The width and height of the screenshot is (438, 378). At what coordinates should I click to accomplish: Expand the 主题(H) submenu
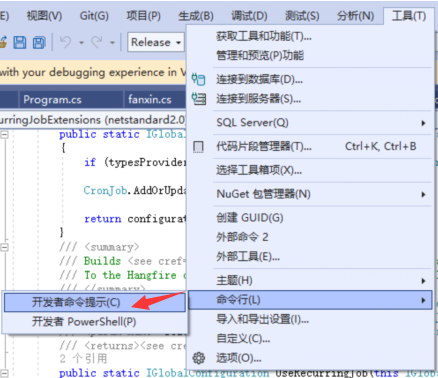click(x=310, y=280)
